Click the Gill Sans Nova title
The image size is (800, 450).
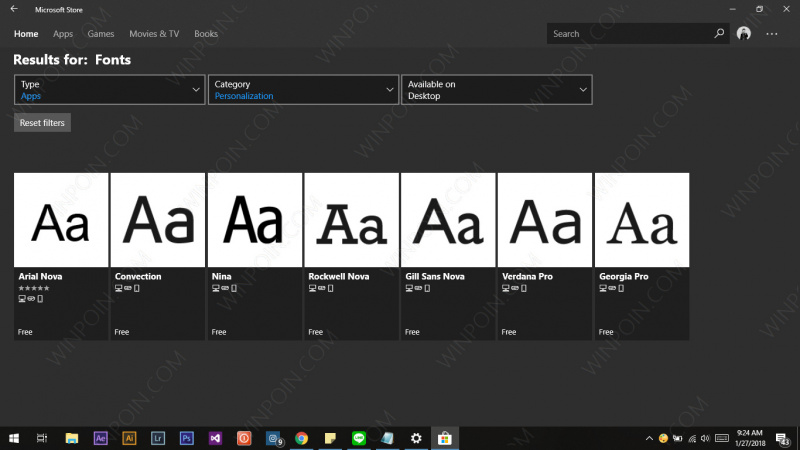coord(435,277)
